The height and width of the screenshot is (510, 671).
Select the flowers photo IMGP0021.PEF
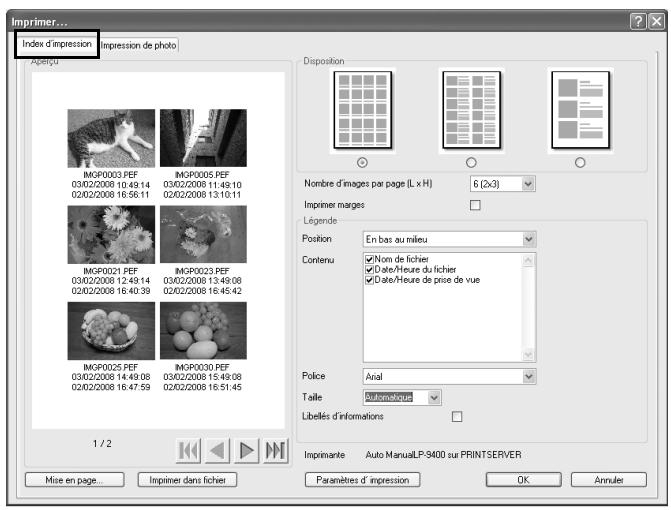point(111,234)
